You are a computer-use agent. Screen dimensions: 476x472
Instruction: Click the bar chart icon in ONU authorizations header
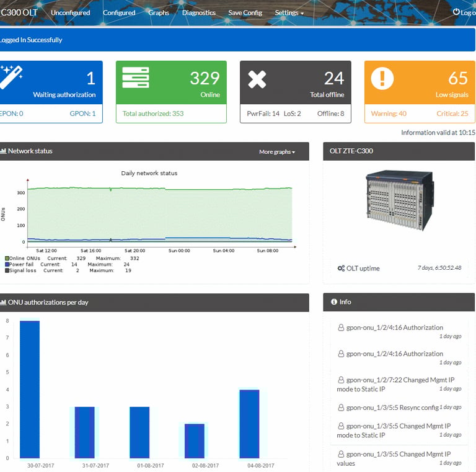point(3,302)
